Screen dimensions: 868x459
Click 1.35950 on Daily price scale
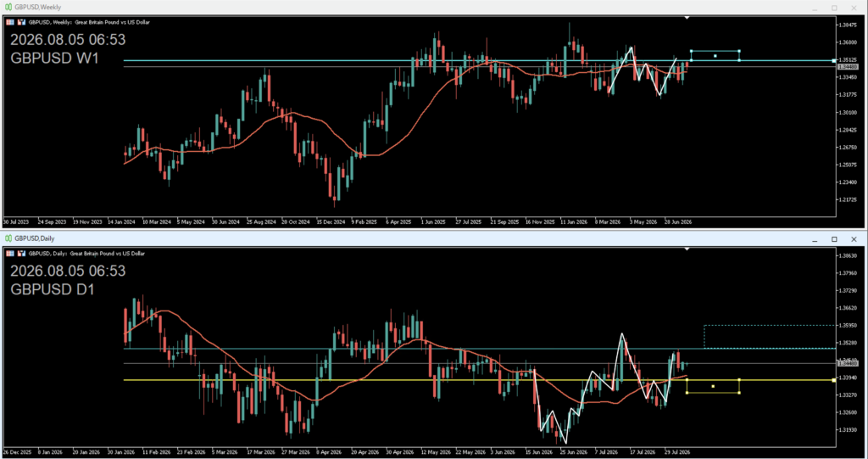click(848, 326)
